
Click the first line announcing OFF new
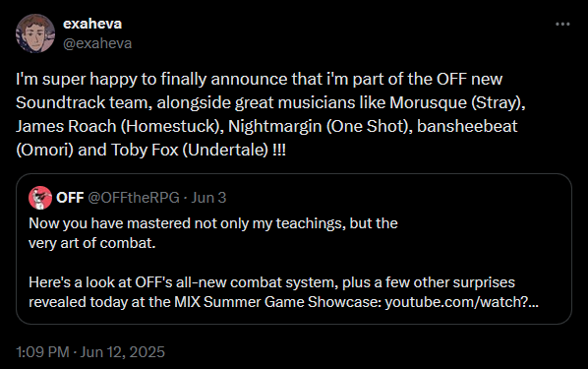[x=260, y=79]
